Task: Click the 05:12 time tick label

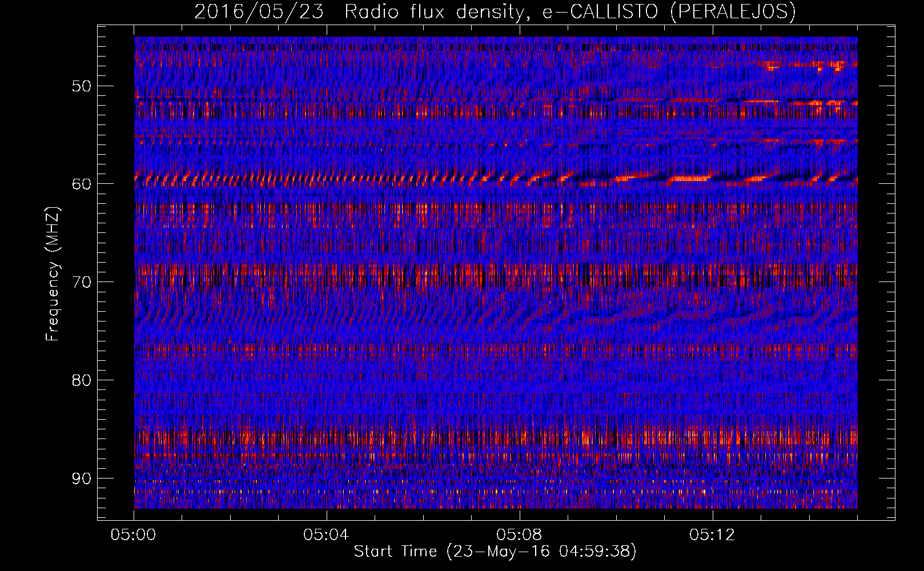Action: pos(712,535)
